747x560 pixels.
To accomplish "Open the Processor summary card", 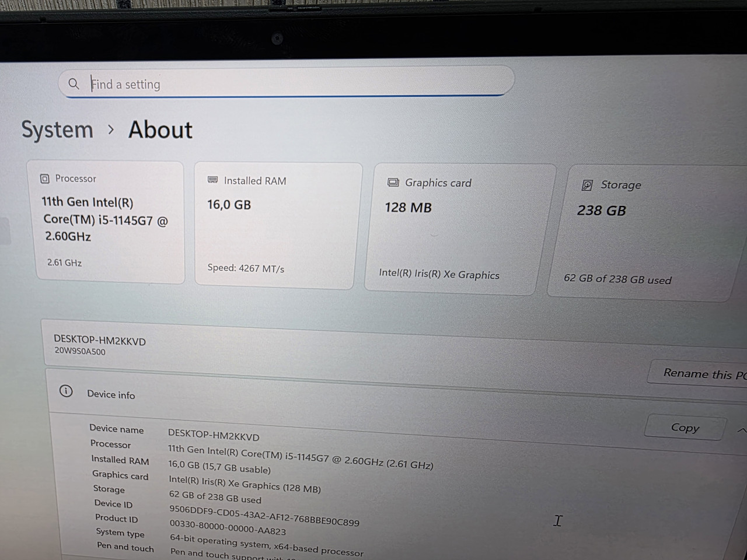I will coord(106,222).
